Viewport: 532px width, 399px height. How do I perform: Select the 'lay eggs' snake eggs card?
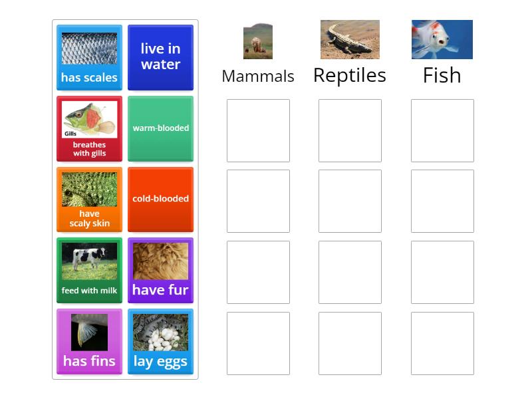(160, 342)
